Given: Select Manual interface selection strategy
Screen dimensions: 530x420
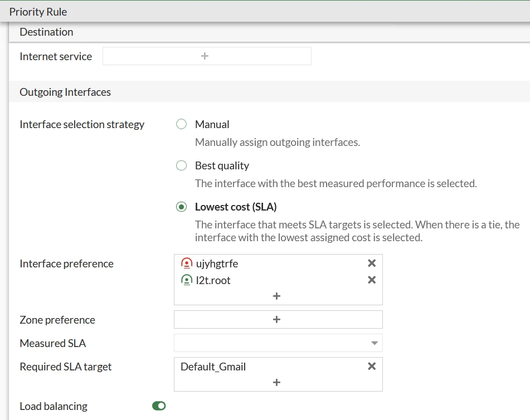Looking at the screenshot, I should point(181,124).
